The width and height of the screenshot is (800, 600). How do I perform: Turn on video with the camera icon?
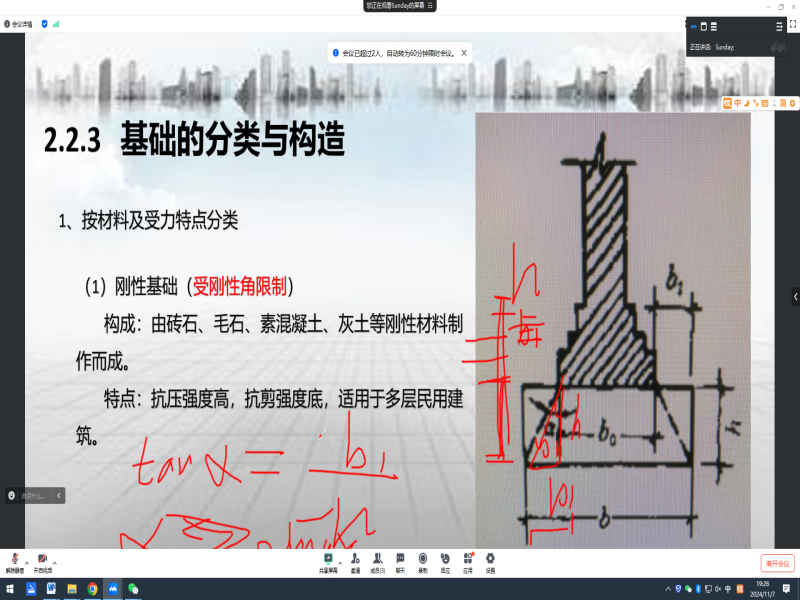pyautogui.click(x=43, y=559)
